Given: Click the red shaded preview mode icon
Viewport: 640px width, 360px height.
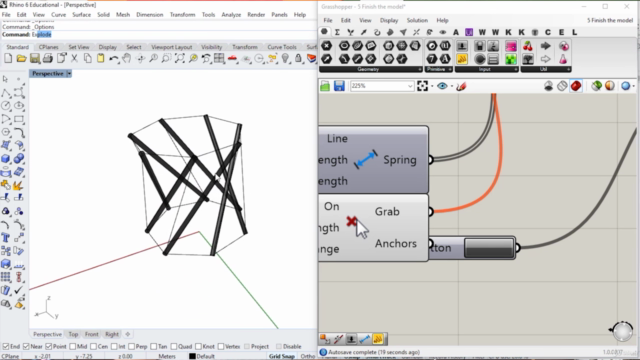Looking at the screenshot, I should pos(576,86).
